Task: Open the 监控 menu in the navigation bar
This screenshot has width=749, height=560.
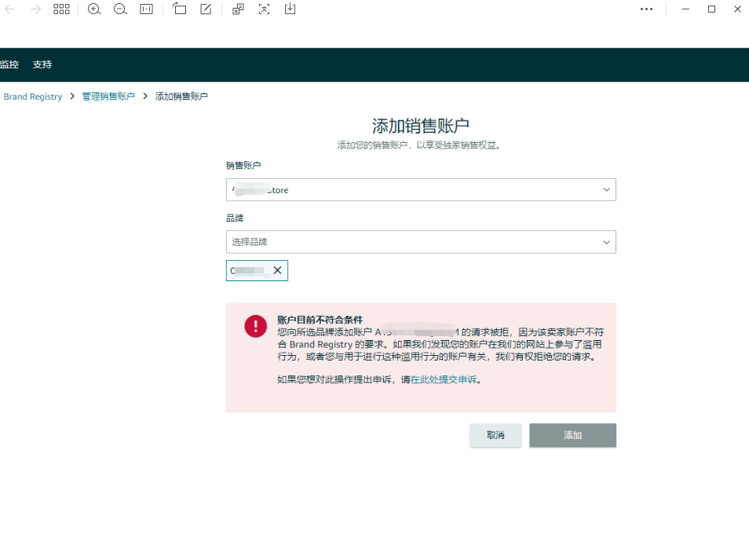Action: pyautogui.click(x=9, y=64)
